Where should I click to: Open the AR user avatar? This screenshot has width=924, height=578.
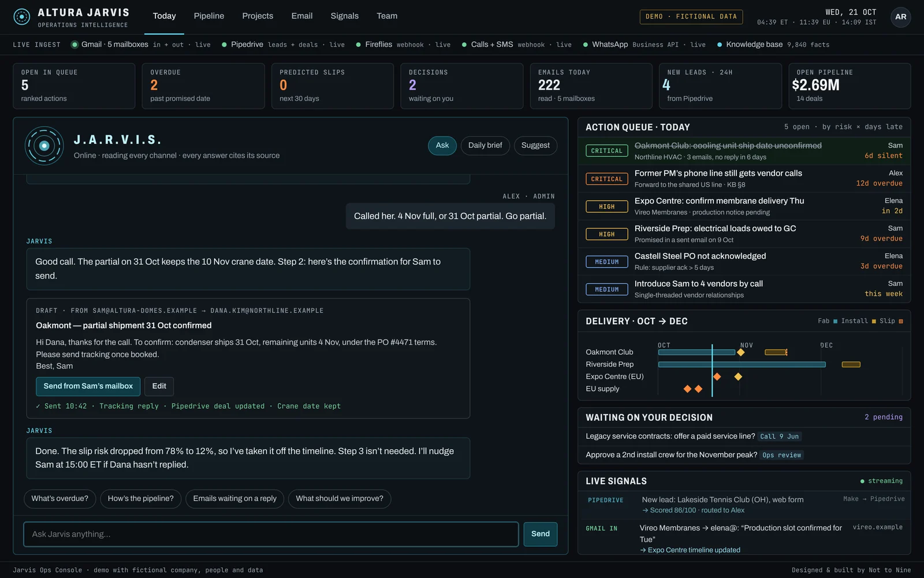pyautogui.click(x=900, y=17)
